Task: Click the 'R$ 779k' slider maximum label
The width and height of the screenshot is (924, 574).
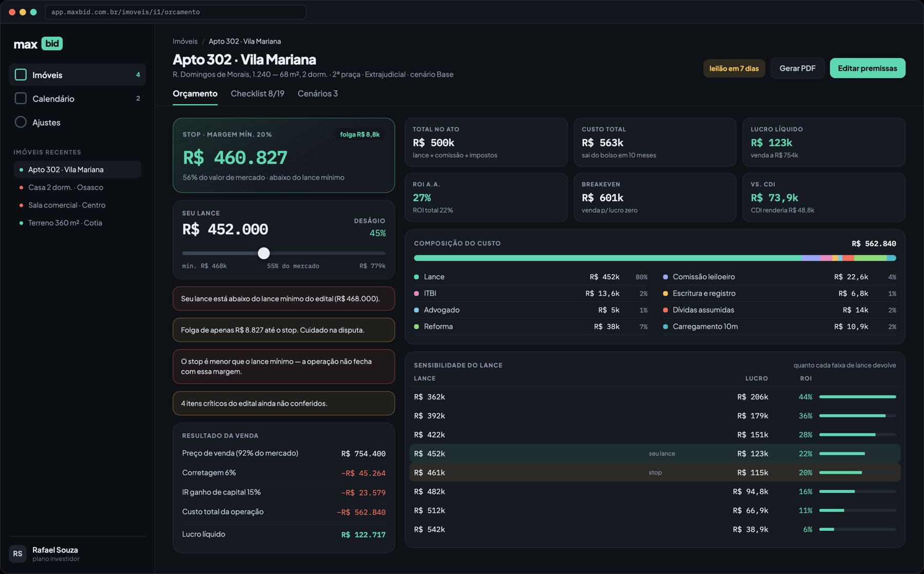Action: tap(373, 266)
